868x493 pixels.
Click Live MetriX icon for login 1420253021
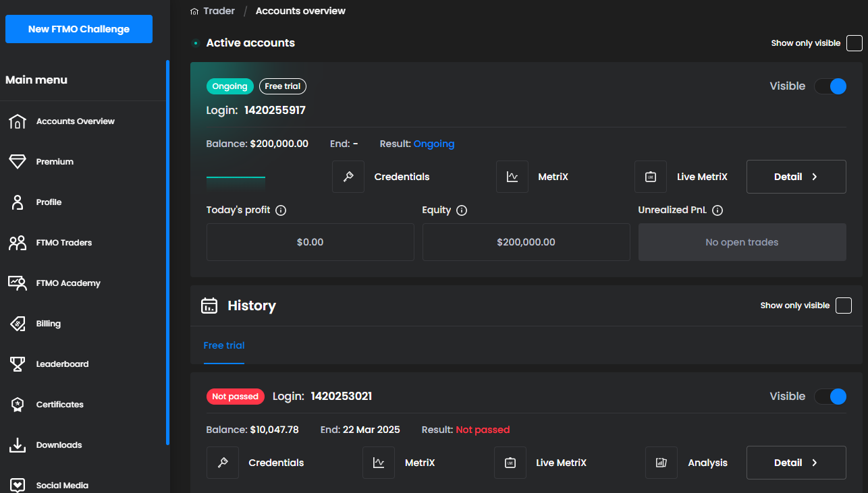tap(510, 463)
